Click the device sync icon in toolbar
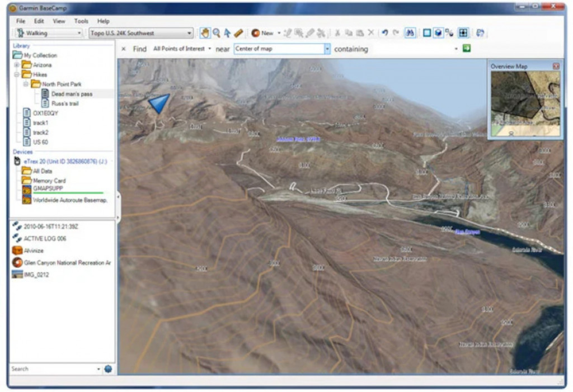Viewport: 573px width, 392px height. [480, 33]
